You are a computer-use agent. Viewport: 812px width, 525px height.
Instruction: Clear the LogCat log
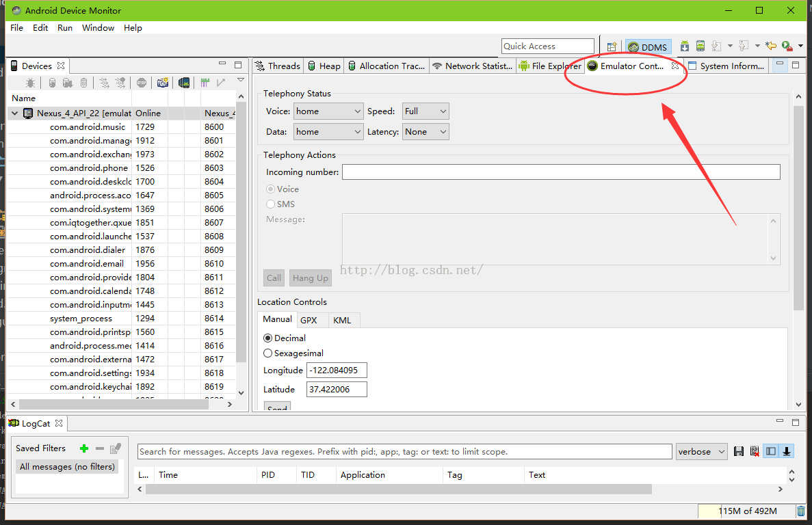point(755,452)
